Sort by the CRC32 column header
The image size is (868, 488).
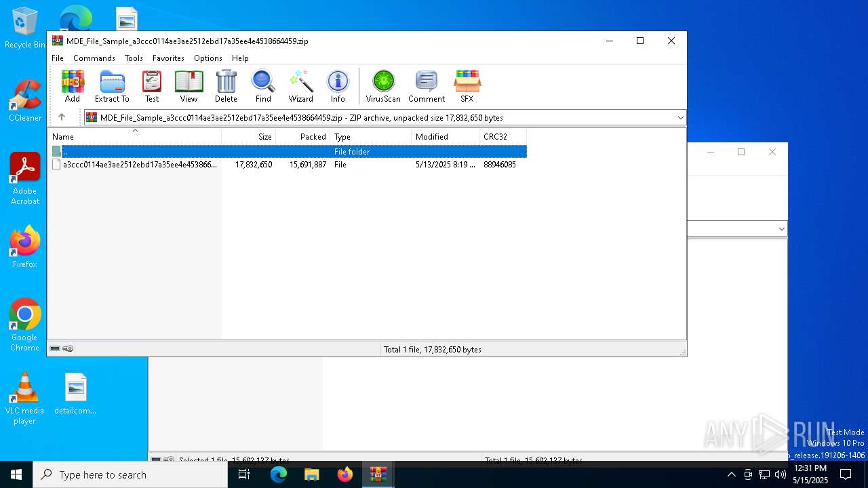[x=503, y=136]
